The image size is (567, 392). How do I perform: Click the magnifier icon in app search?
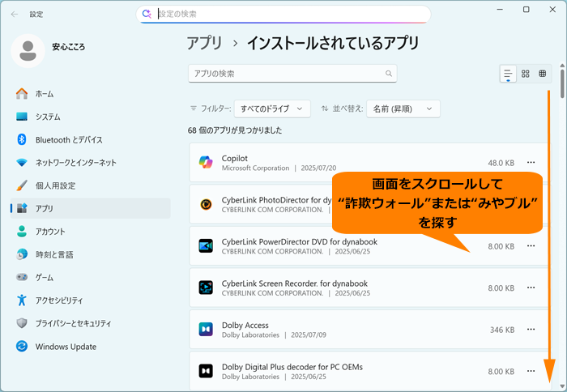click(389, 74)
